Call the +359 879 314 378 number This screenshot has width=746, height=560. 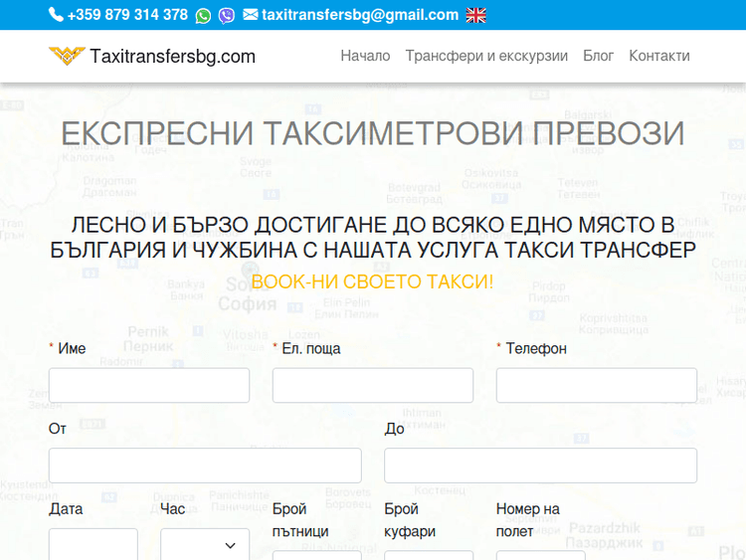(x=127, y=15)
